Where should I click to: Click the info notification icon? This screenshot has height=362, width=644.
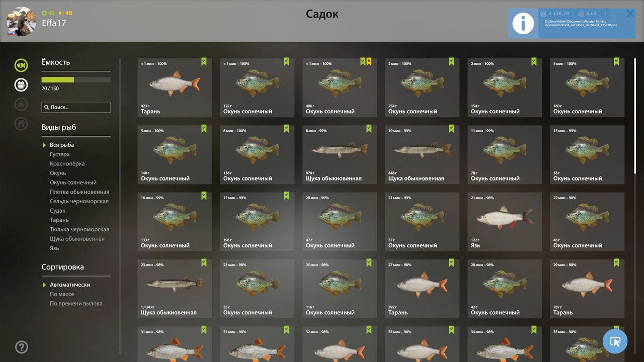tap(523, 23)
